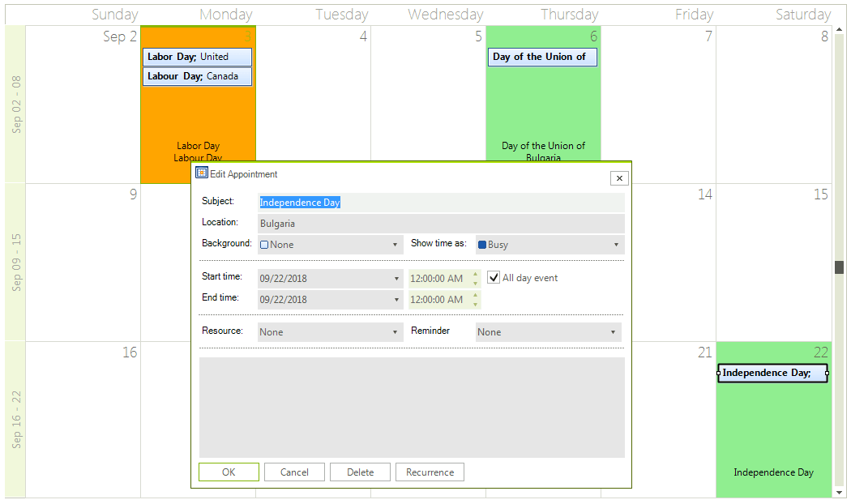Image resolution: width=851 pixels, height=504 pixels.
Task: Delete the Independence Day appointment
Action: 360,472
